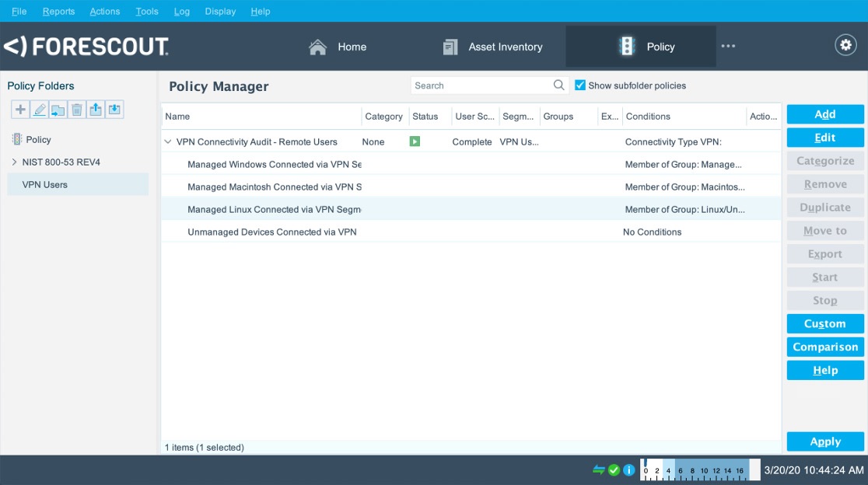Click the green running status indicator
Image resolution: width=868 pixels, height=485 pixels.
pos(415,141)
